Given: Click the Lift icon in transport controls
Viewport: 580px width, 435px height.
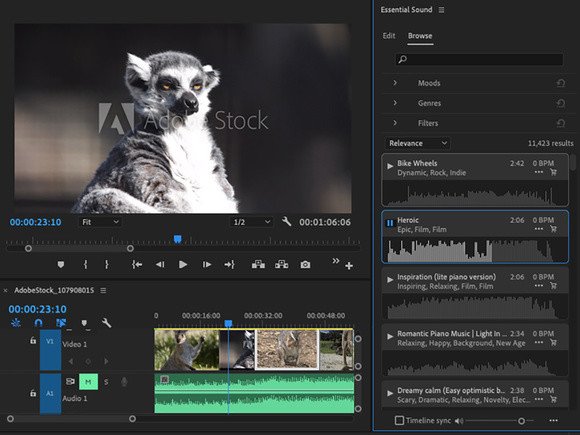Looking at the screenshot, I should click(x=258, y=264).
